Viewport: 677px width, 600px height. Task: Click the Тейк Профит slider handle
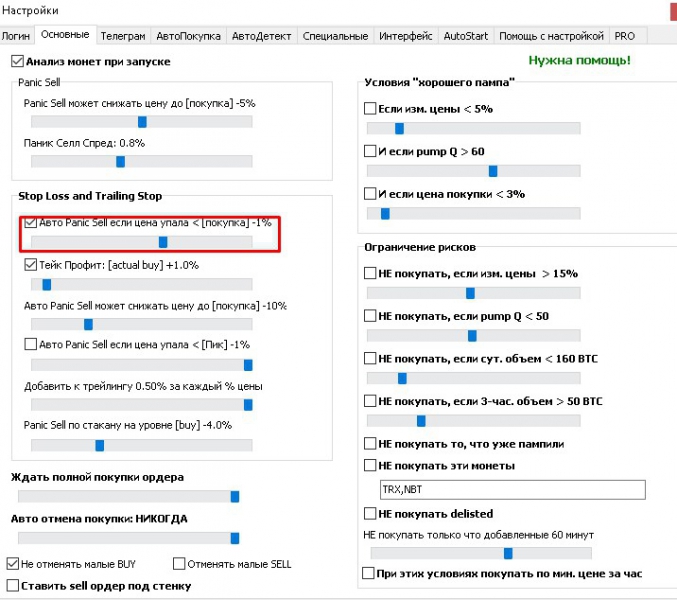(x=46, y=284)
